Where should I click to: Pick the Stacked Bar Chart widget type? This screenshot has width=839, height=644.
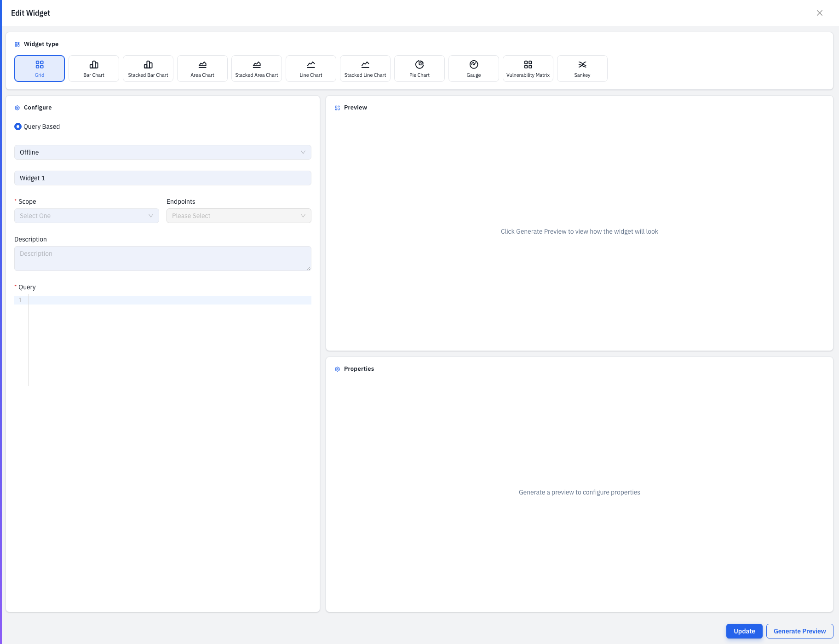tap(148, 69)
